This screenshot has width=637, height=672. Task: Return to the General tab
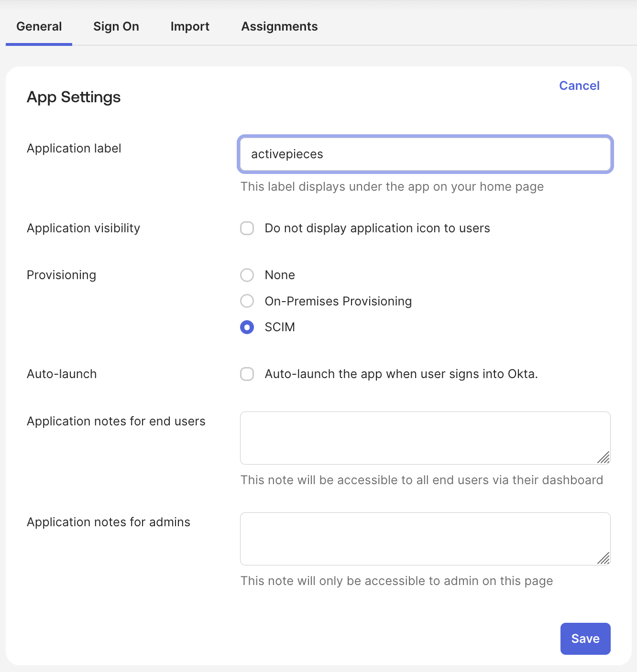click(39, 26)
